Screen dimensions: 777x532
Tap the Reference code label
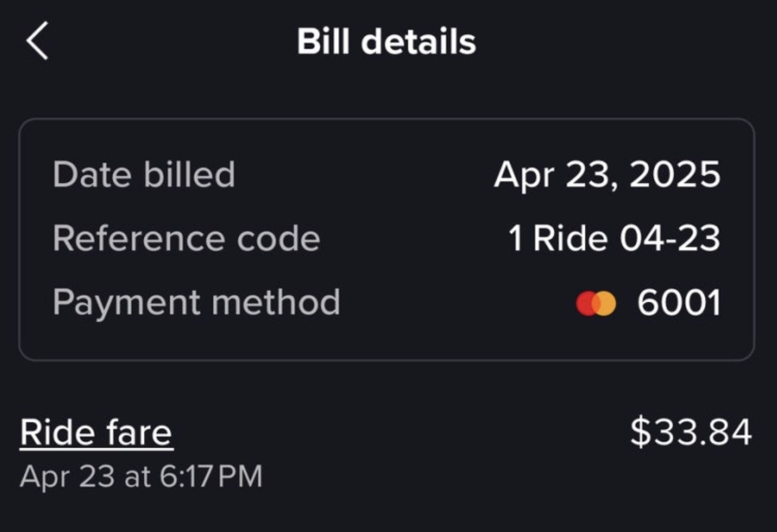point(186,238)
